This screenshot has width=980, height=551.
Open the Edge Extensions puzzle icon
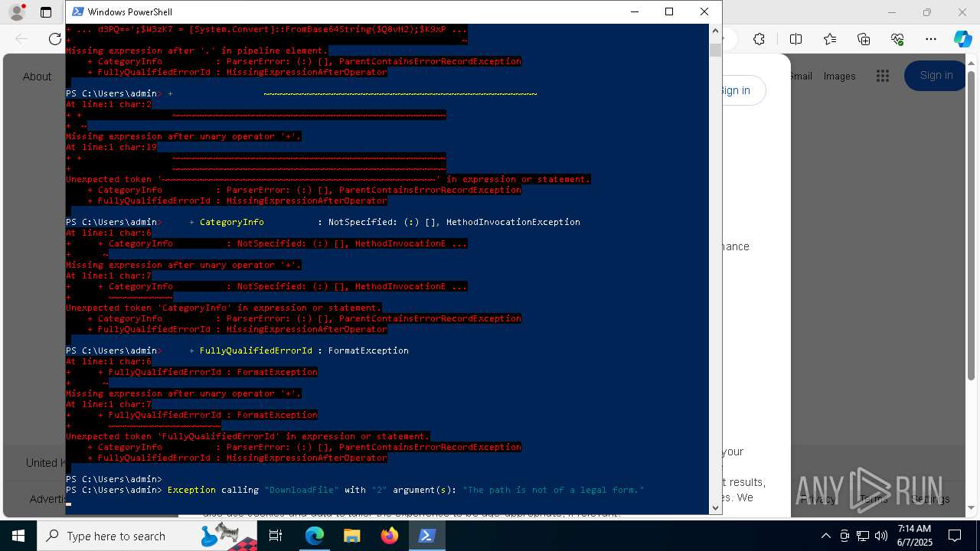click(x=759, y=39)
